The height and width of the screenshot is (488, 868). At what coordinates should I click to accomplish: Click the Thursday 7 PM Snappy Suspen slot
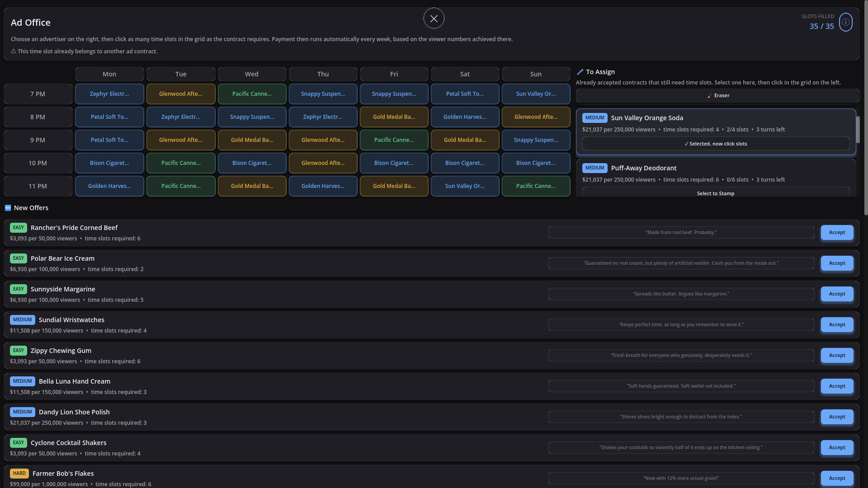(323, 94)
